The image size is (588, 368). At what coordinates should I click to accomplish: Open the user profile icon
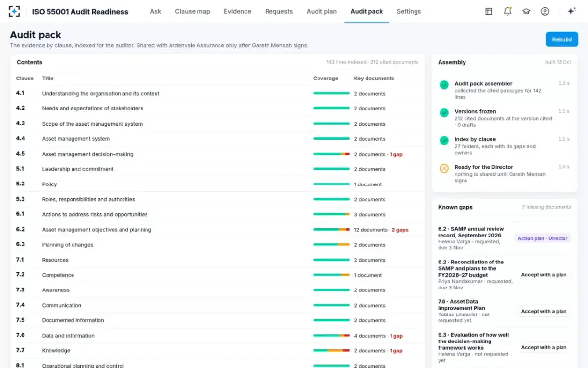pos(545,11)
